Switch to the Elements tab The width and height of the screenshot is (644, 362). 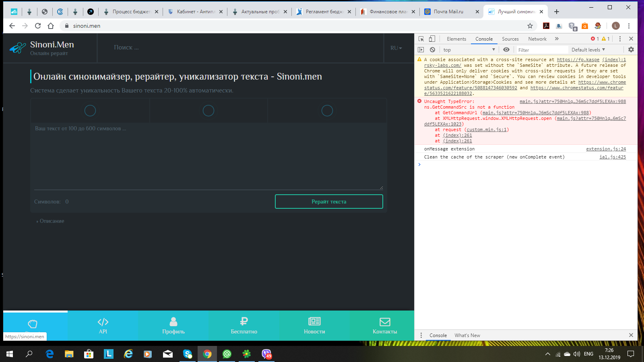[x=456, y=39]
